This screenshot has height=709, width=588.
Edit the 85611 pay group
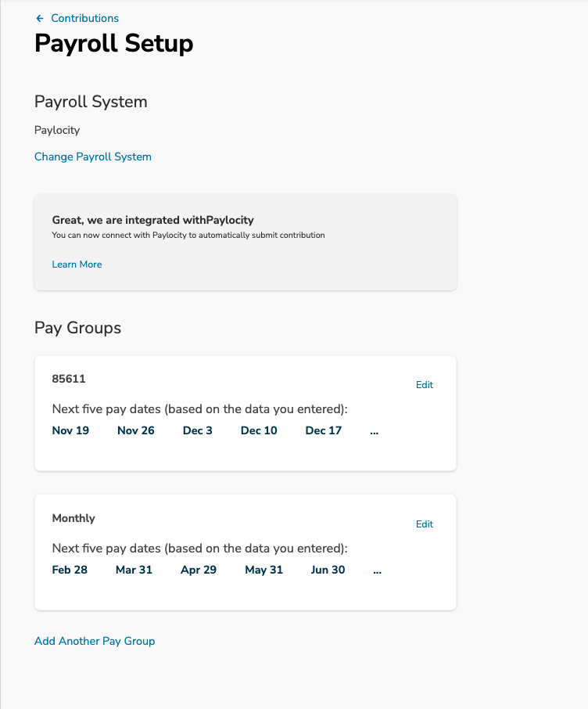point(425,385)
